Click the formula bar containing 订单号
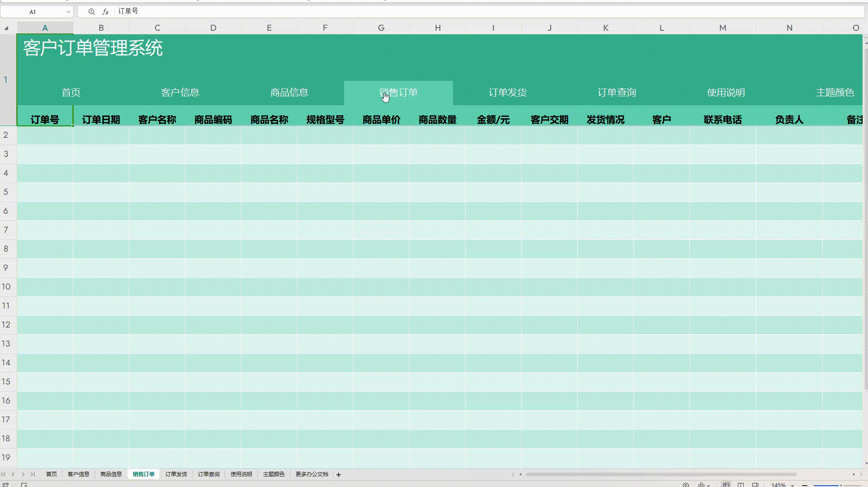This screenshot has width=868, height=487. click(488, 11)
